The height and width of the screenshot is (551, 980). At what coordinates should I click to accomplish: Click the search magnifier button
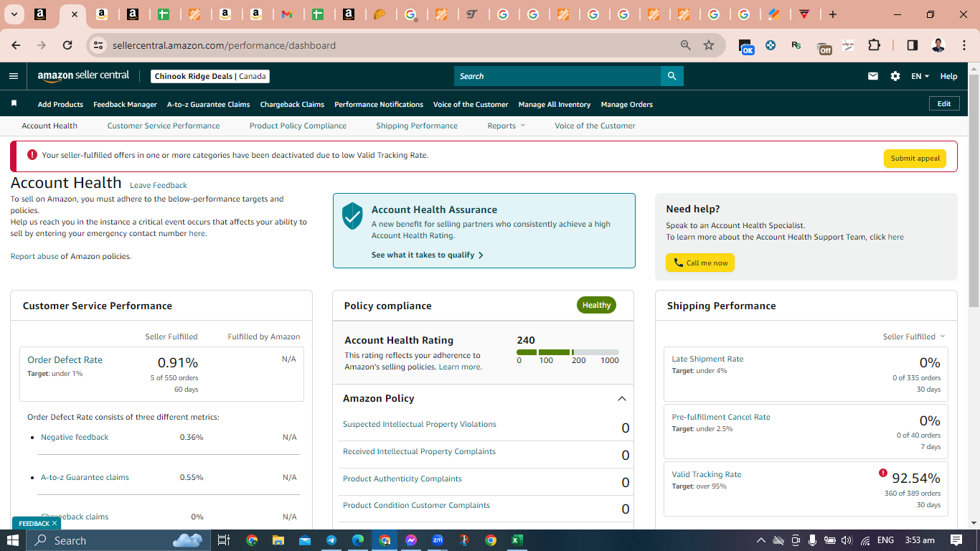click(x=672, y=76)
